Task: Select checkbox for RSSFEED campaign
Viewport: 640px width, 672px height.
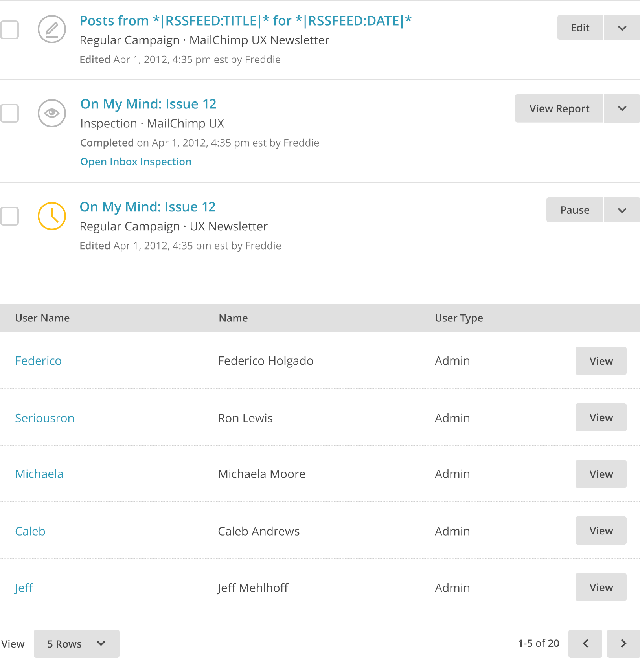Action: coord(9,30)
